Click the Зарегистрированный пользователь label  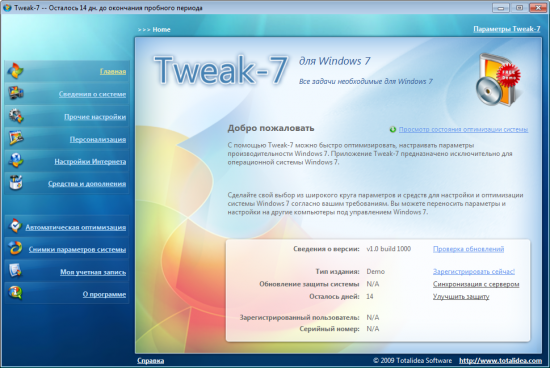pyautogui.click(x=300, y=317)
